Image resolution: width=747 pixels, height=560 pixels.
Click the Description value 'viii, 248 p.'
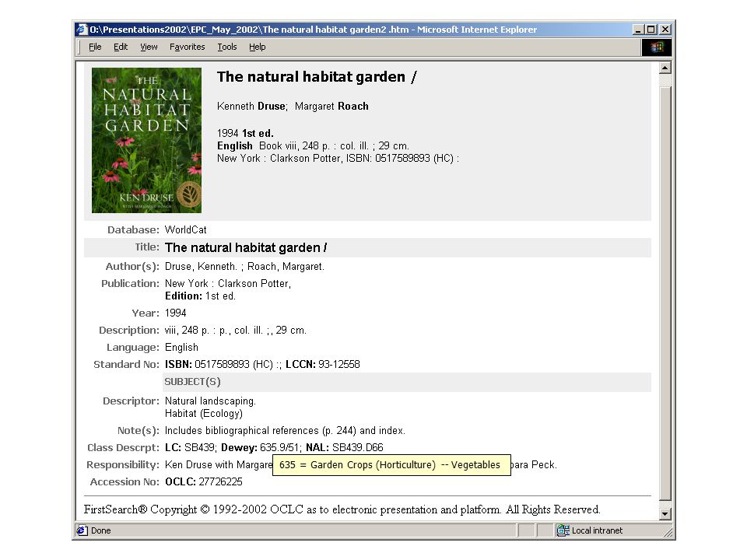click(x=235, y=330)
